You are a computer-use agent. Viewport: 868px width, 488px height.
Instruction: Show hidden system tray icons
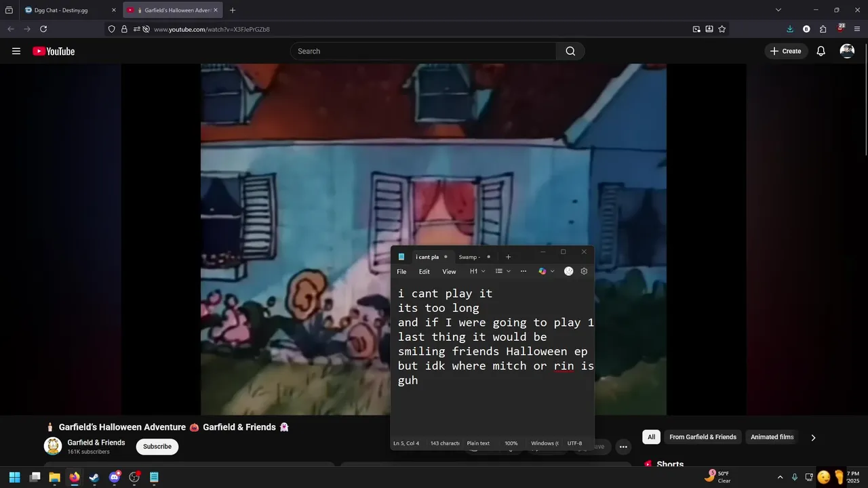[780, 477]
